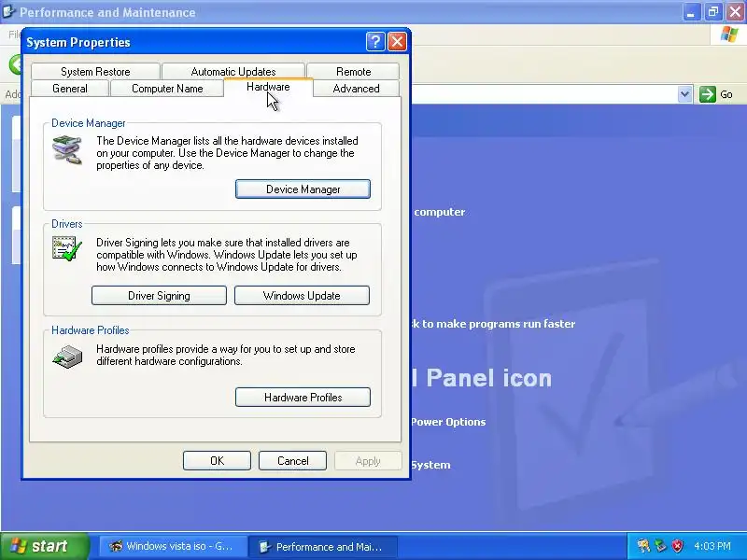Click the green Go arrow button
This screenshot has width=747, height=560.
point(708,94)
